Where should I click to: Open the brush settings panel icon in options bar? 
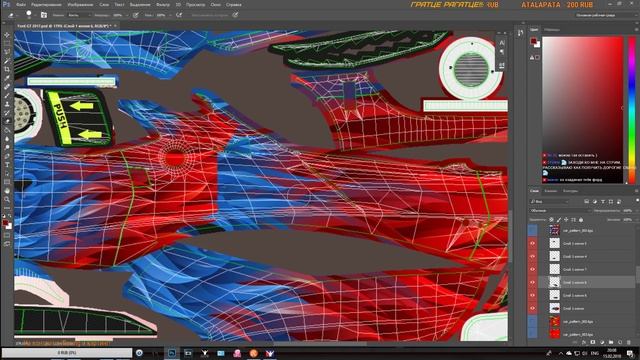[44, 15]
